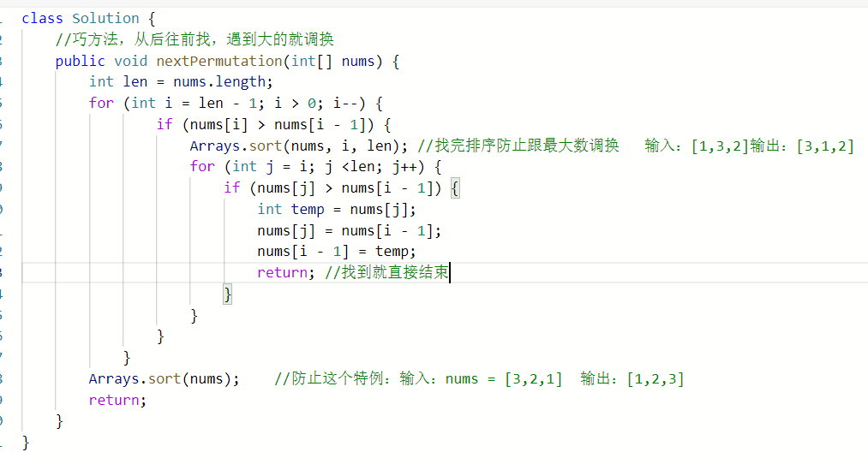Click the "temp" variable in "int temp = nums[j];"
This screenshot has width=868, height=458.
pos(308,210)
